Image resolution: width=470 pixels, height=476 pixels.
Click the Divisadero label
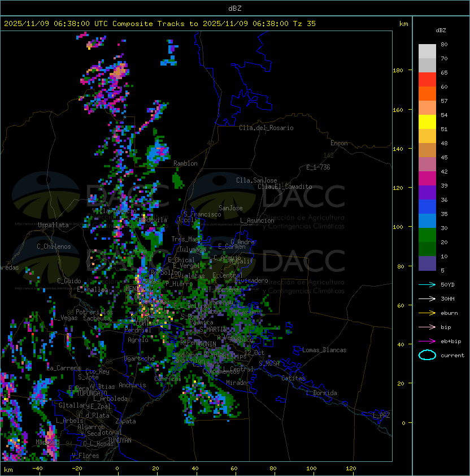pos(251,280)
